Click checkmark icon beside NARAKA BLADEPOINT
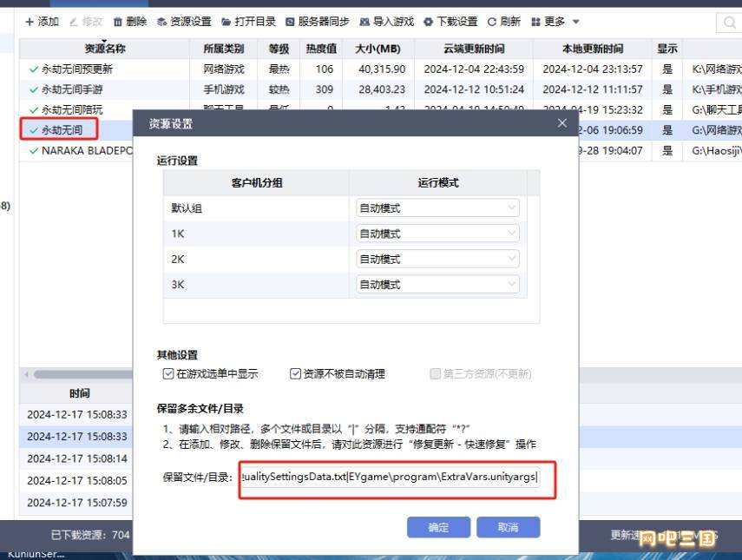Screen dimensions: 742x560 34,151
